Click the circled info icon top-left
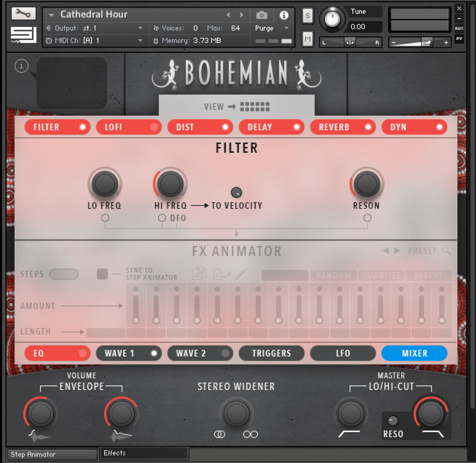Screen dimensions: 476x463 [21, 66]
